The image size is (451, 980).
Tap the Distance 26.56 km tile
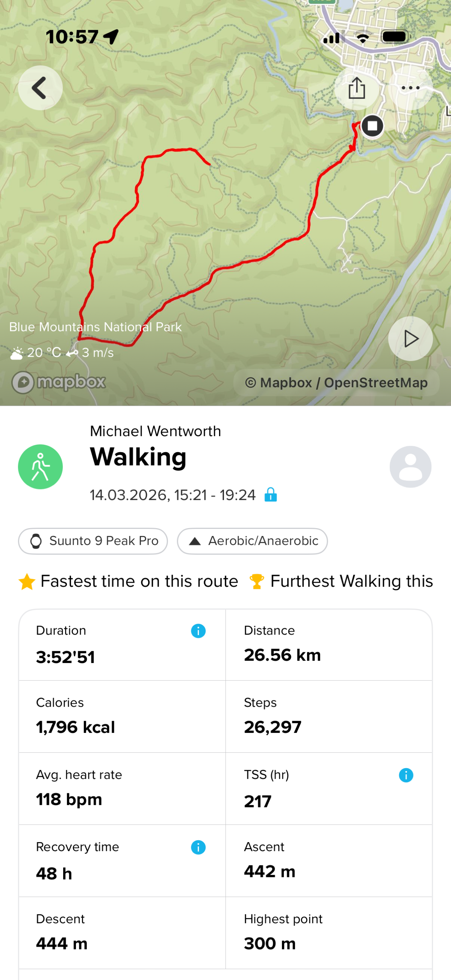click(328, 645)
